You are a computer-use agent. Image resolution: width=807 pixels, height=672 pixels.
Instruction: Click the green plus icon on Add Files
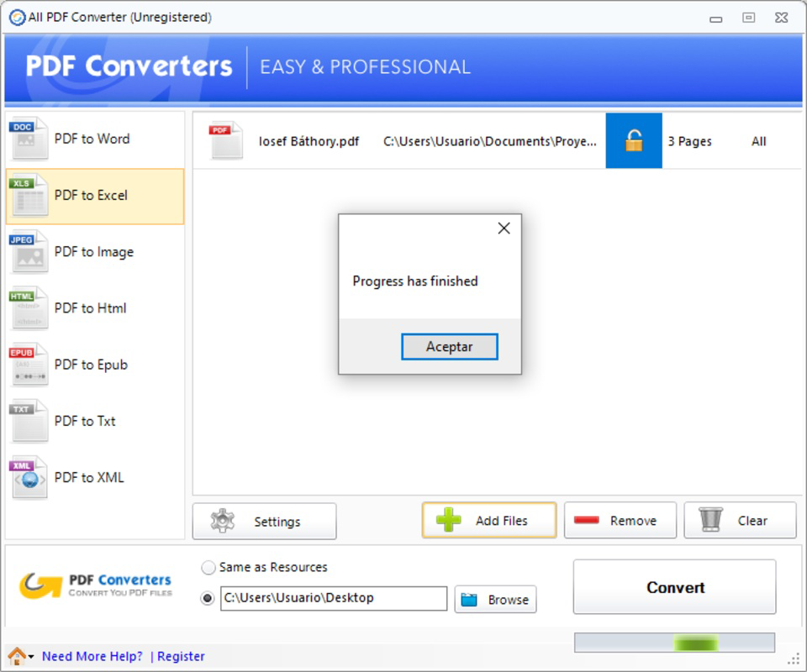(448, 520)
